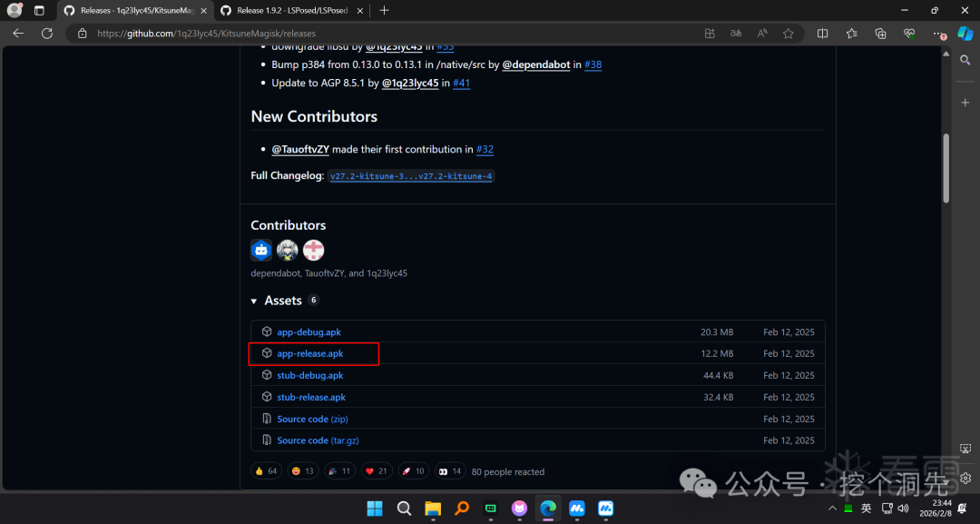Open the Windows Start menu
The height and width of the screenshot is (524, 980).
point(375,509)
